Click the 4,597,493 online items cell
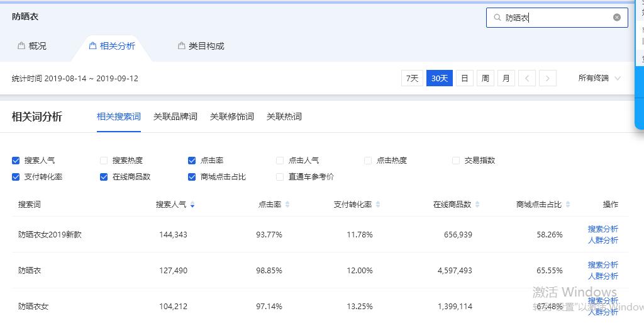This screenshot has height=323, width=644. pos(455,270)
